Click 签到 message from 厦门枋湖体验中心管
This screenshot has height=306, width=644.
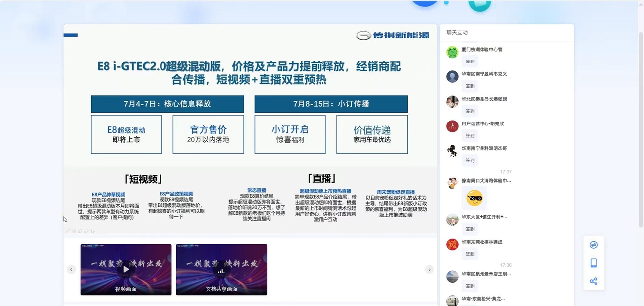(470, 62)
